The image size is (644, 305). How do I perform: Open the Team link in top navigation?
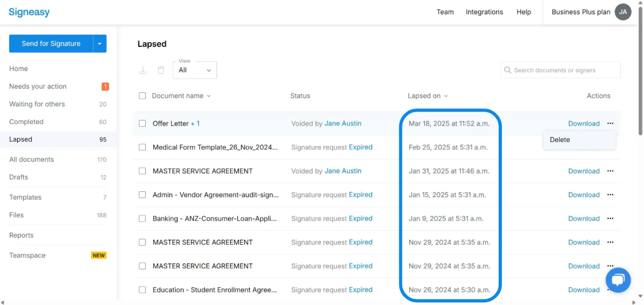(445, 12)
